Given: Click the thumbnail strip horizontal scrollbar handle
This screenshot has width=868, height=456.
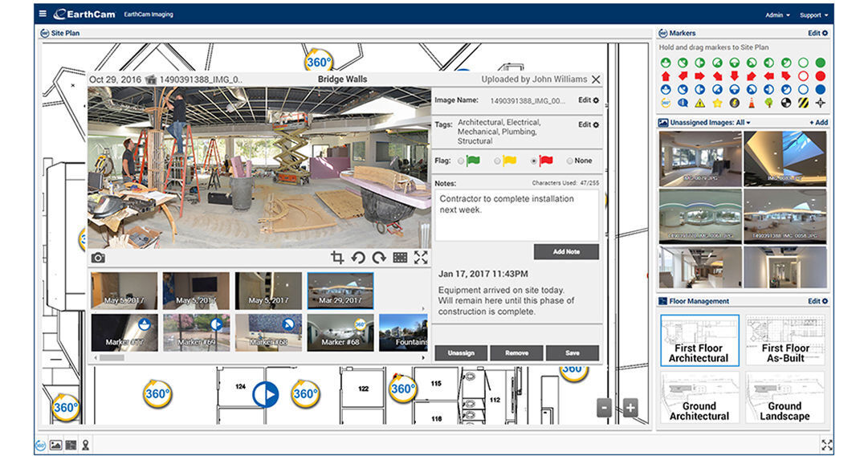Looking at the screenshot, I should point(112,357).
